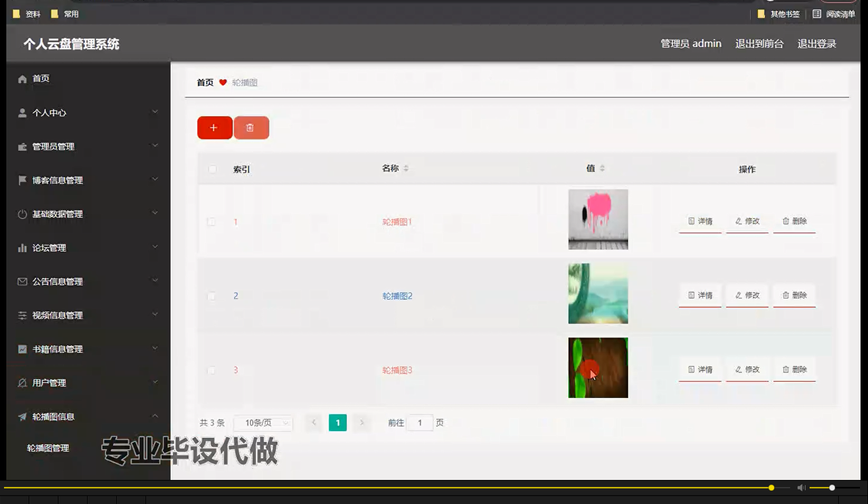Viewport: 868px width, 504px height.
Task: Click the 修改 button for 轮播图1
Action: pos(747,221)
